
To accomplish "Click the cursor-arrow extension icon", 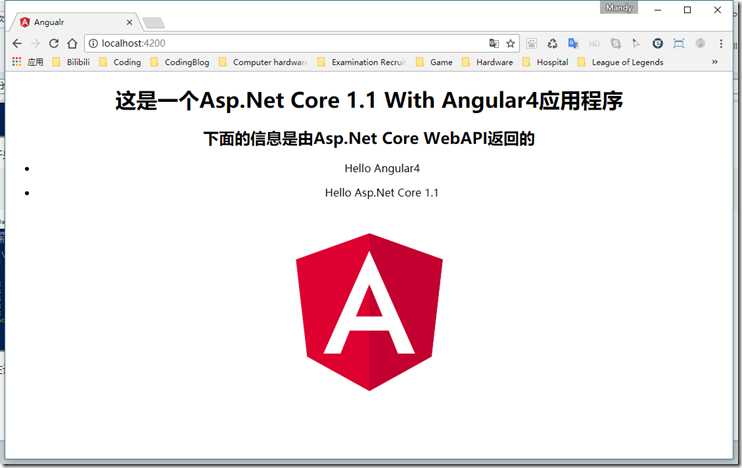I will pos(636,44).
